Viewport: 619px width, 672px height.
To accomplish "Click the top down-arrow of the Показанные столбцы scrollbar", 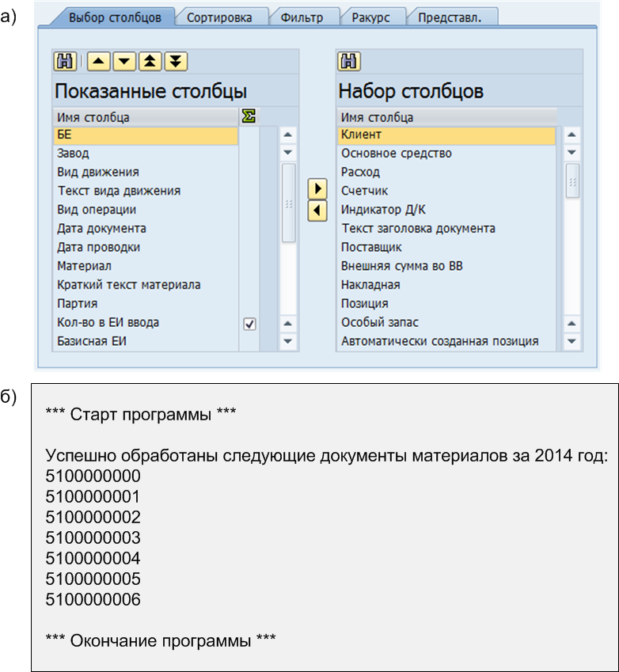I will [x=288, y=152].
